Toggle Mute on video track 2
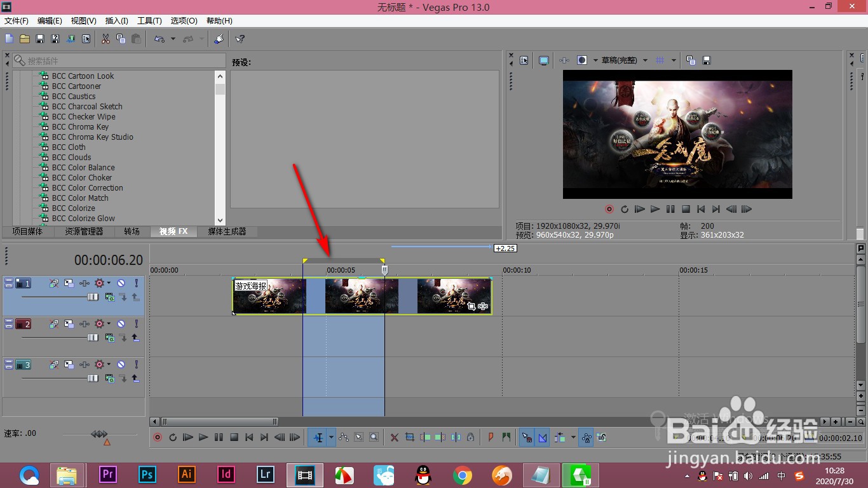 (x=121, y=324)
